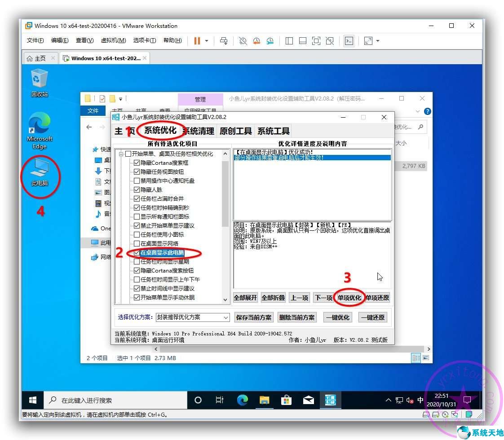Click the VMware suspend (pause) toolbar icon
The image size is (504, 440).
click(198, 41)
